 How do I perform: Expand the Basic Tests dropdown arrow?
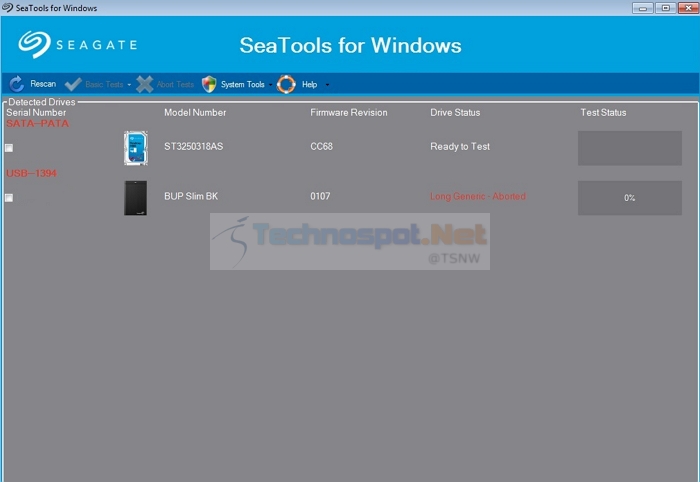coord(129,85)
